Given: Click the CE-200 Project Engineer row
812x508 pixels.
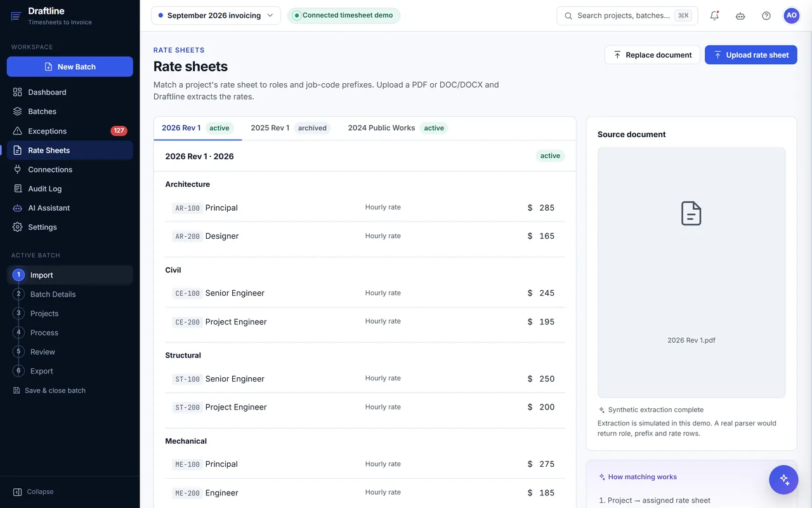Looking at the screenshot, I should [x=365, y=322].
